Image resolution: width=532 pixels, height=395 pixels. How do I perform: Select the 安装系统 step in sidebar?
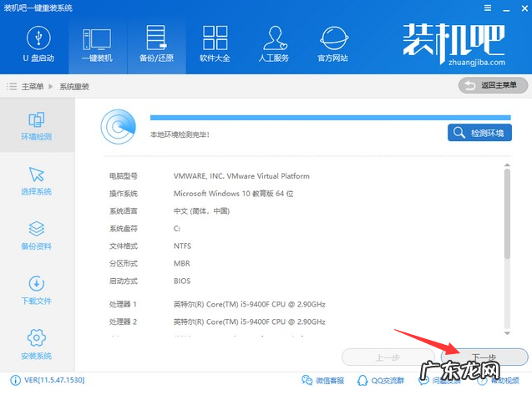pos(37,344)
